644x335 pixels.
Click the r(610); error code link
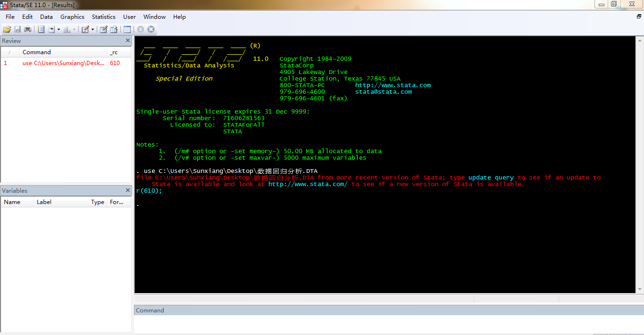click(149, 191)
